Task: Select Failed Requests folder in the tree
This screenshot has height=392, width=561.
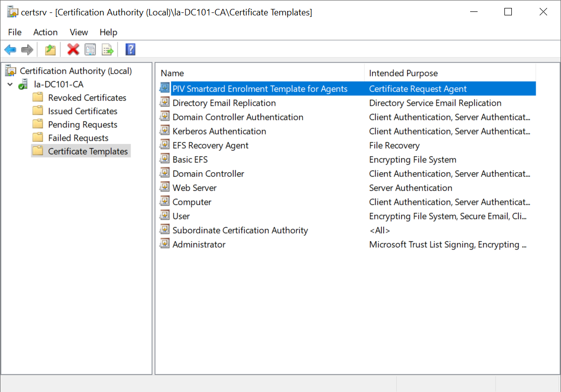Action: (x=78, y=138)
